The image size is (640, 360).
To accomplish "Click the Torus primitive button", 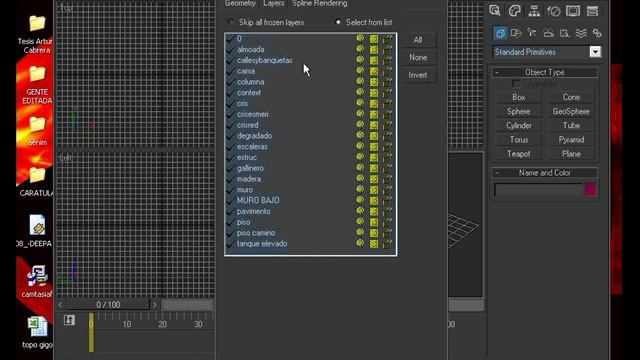I will coord(518,140).
